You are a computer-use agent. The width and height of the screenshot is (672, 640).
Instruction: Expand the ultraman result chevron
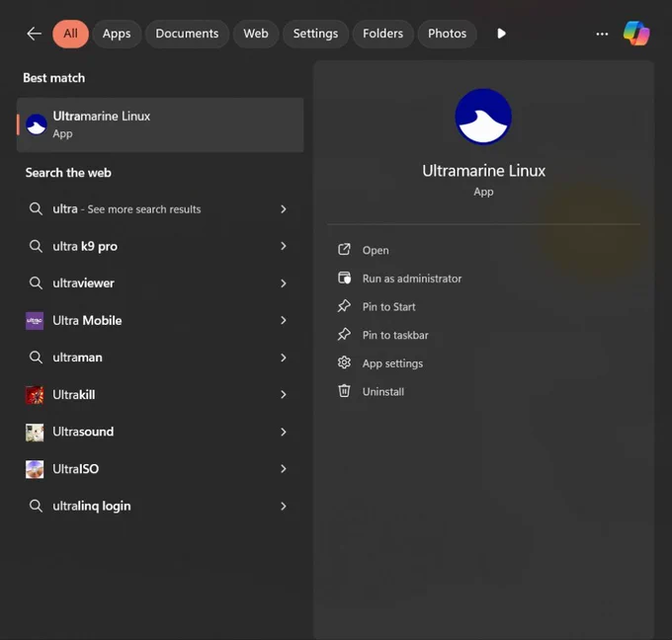pos(284,358)
